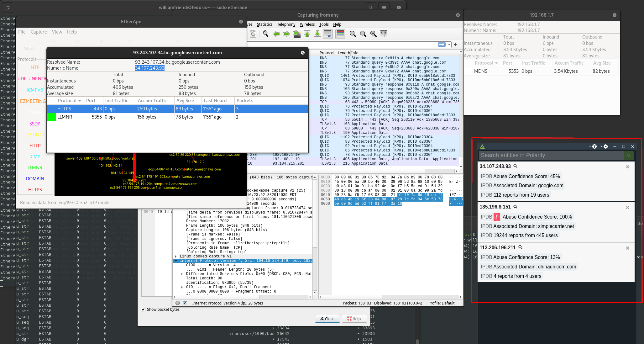The image size is (644, 344).
Task: Dismiss the 185.196.8.151 result card
Action: point(627,207)
